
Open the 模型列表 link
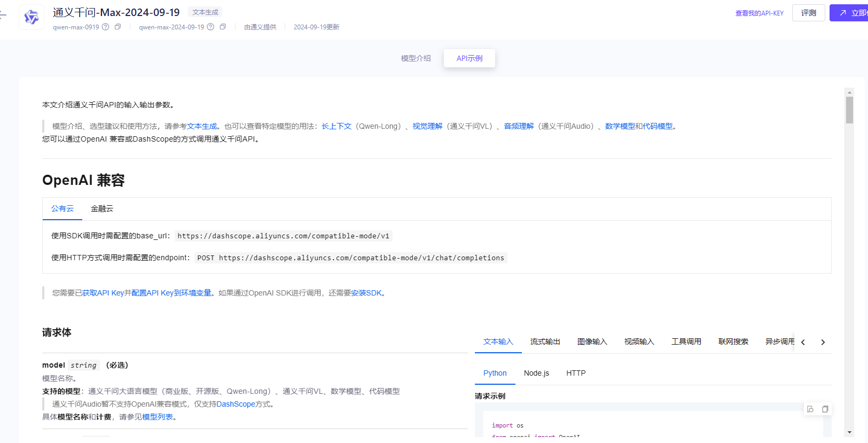158,417
